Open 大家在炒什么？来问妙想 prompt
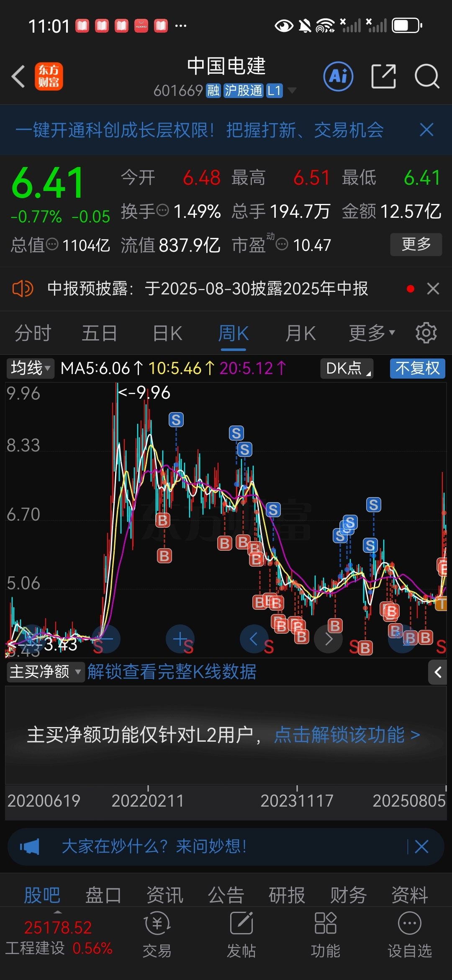 click(154, 847)
